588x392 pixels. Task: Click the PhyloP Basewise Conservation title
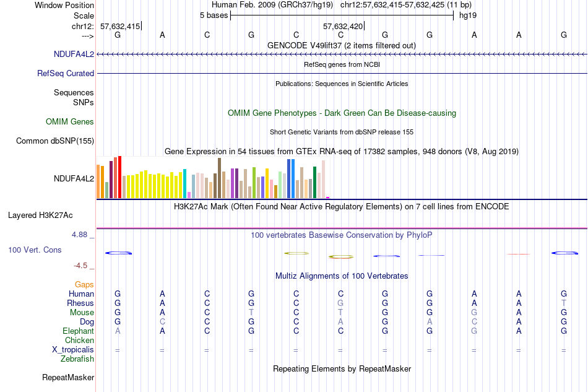341,235
